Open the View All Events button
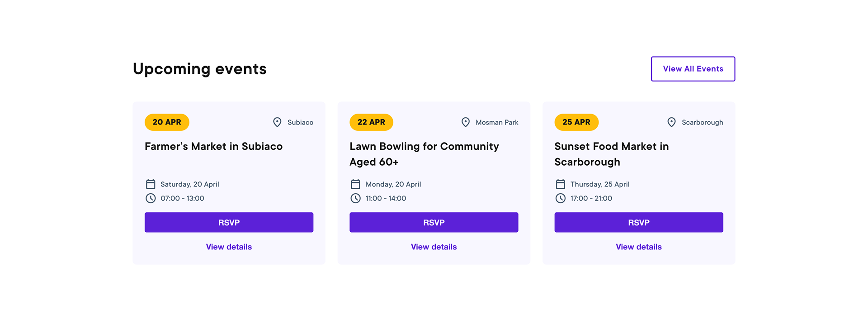This screenshot has width=868, height=321. pyautogui.click(x=693, y=69)
